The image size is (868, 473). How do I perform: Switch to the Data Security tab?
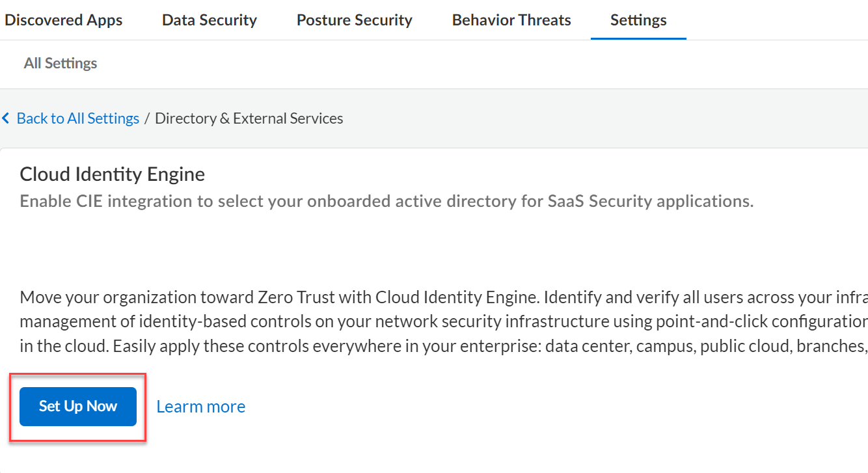pos(210,20)
